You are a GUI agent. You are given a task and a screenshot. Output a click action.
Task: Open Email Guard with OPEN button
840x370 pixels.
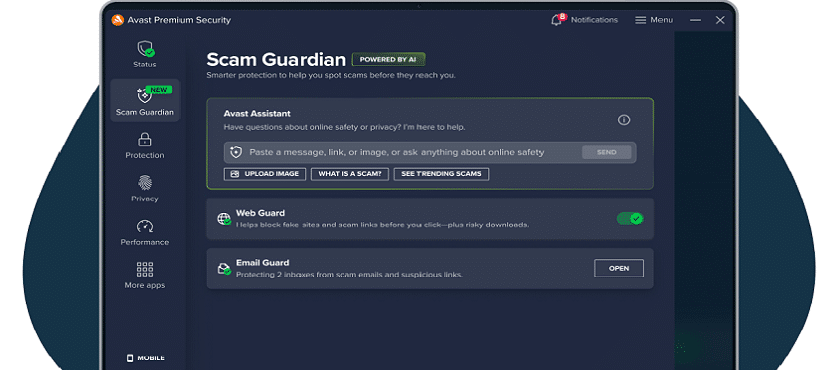coord(619,268)
